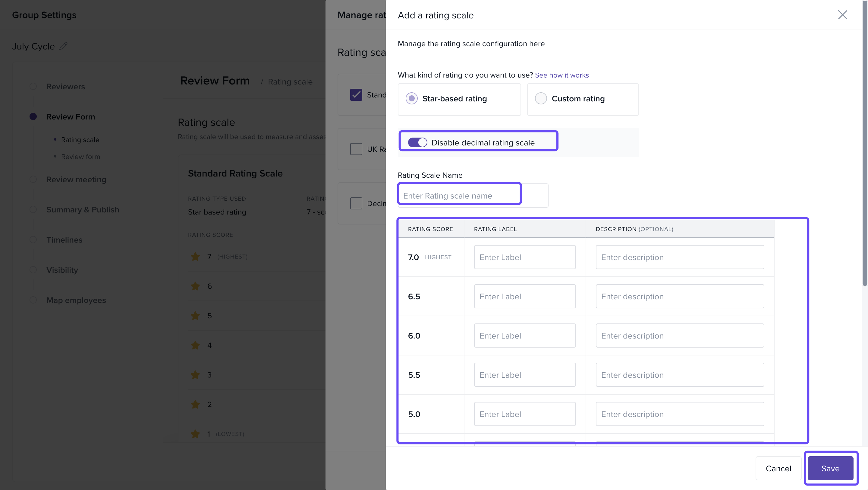Image resolution: width=868 pixels, height=490 pixels.
Task: Click the Cancel button
Action: click(778, 468)
